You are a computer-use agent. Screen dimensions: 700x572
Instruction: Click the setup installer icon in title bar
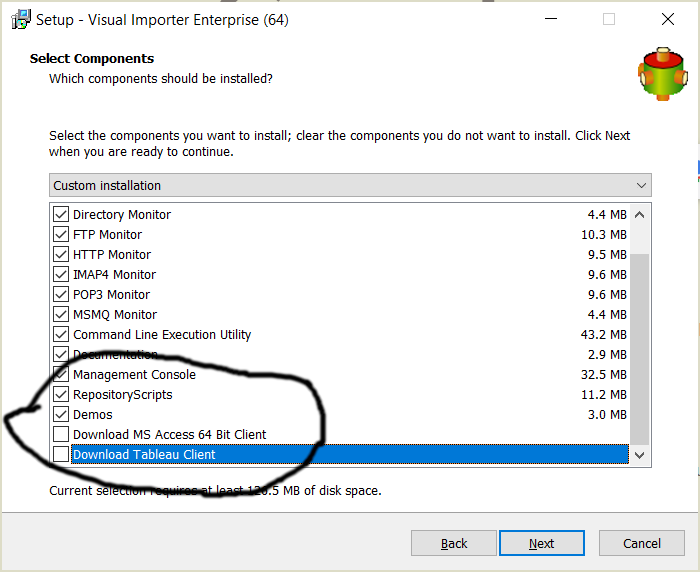(21, 20)
